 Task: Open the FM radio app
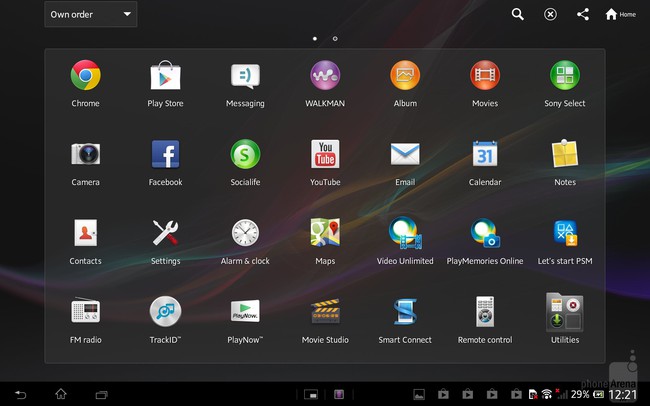[x=85, y=311]
